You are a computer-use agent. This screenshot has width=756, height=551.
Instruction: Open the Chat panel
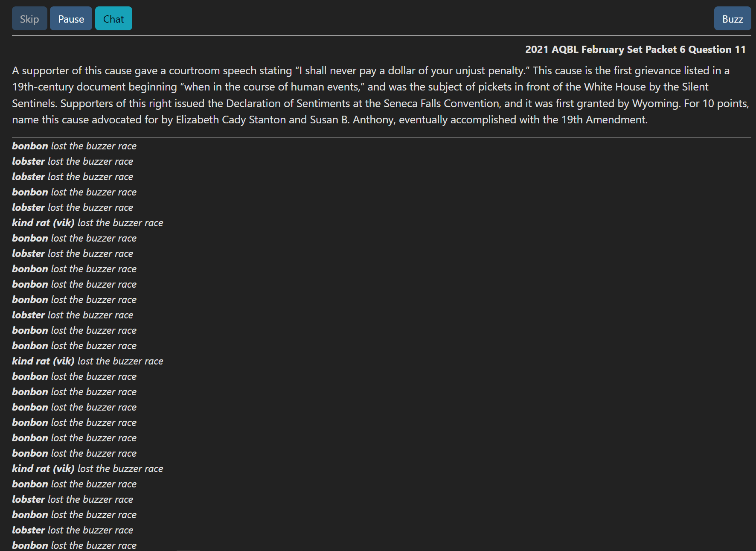click(x=113, y=18)
